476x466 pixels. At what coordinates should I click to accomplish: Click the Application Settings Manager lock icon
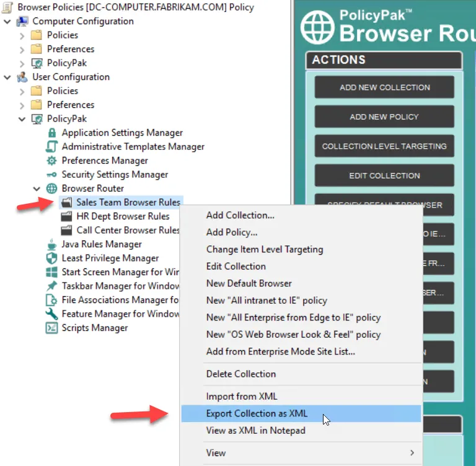(x=52, y=133)
